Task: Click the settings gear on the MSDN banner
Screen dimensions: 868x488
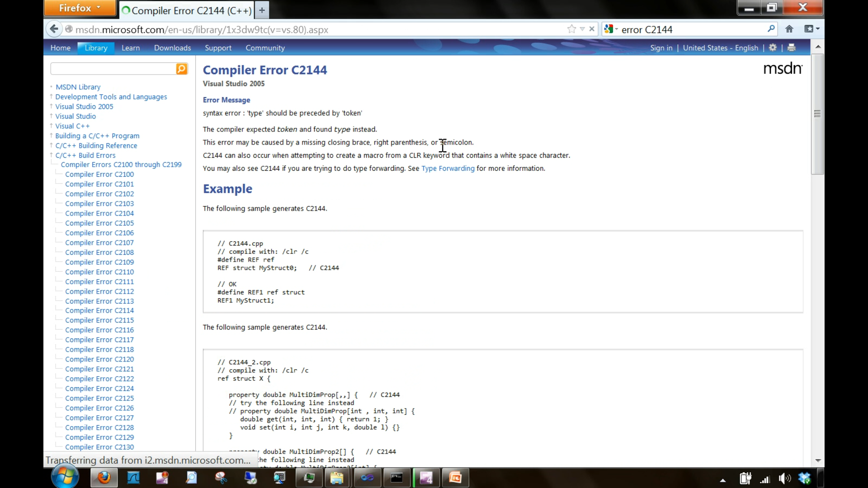Action: coord(773,47)
